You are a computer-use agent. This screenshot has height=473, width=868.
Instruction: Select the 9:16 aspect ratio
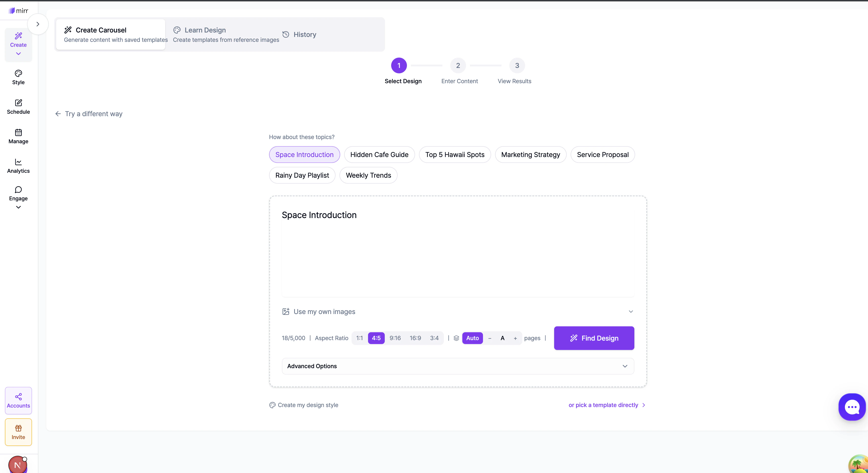tap(395, 338)
